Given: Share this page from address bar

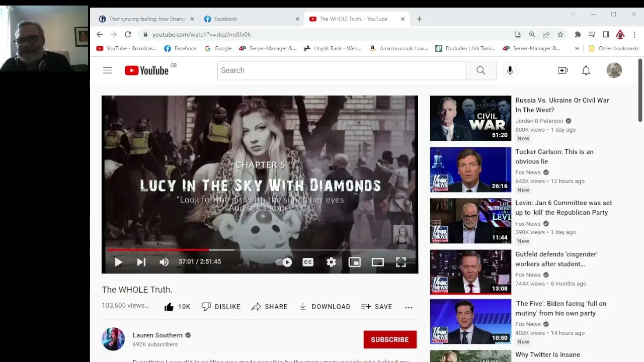Looking at the screenshot, I should click(546, 34).
